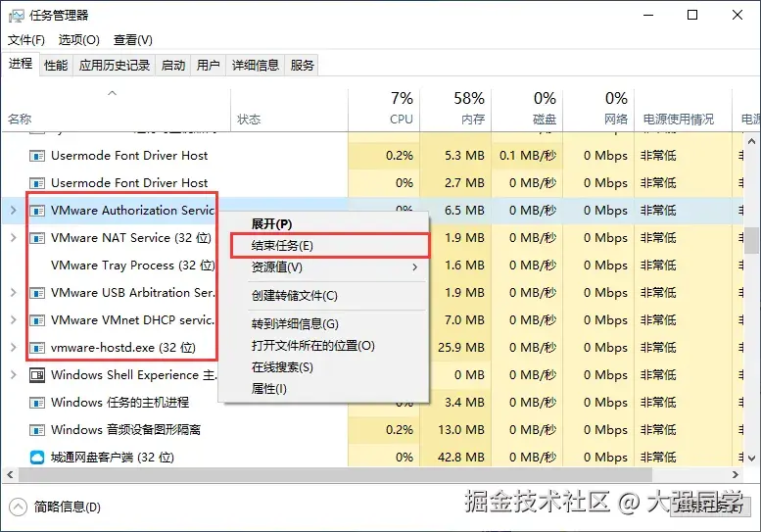The width and height of the screenshot is (761, 532).
Task: Click the vmware-hostd.exe process icon
Action: click(x=37, y=348)
